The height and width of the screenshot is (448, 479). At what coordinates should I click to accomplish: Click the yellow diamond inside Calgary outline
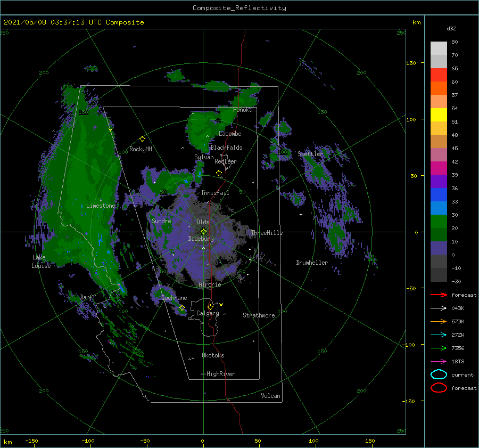pyautogui.click(x=210, y=307)
